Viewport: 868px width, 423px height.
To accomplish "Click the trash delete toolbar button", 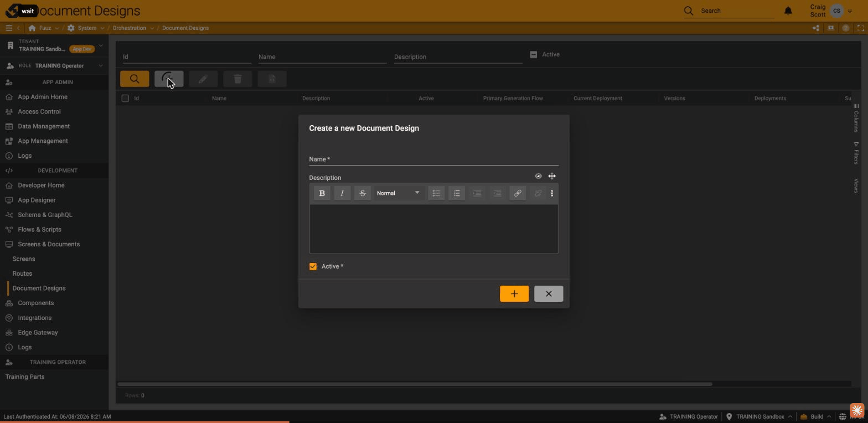I will [237, 79].
